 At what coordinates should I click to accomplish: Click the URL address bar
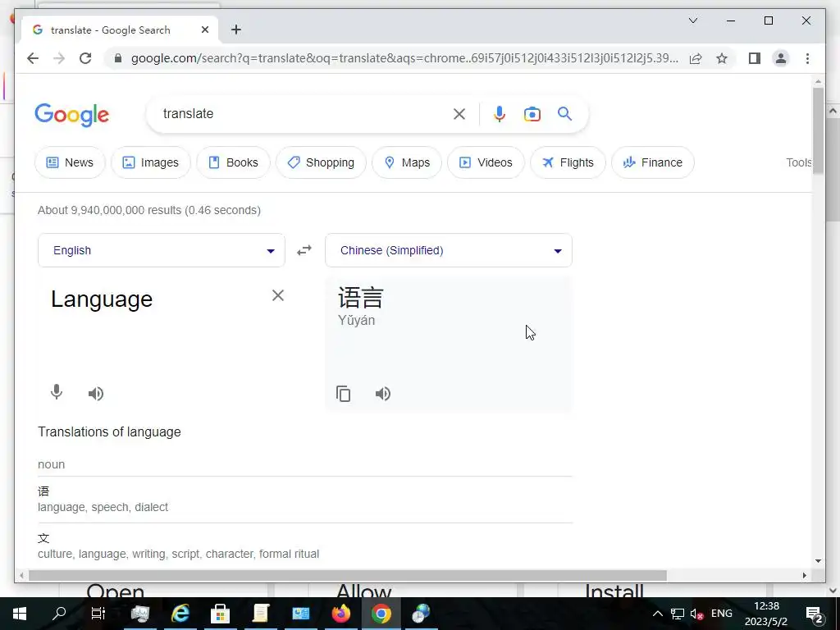(404, 58)
